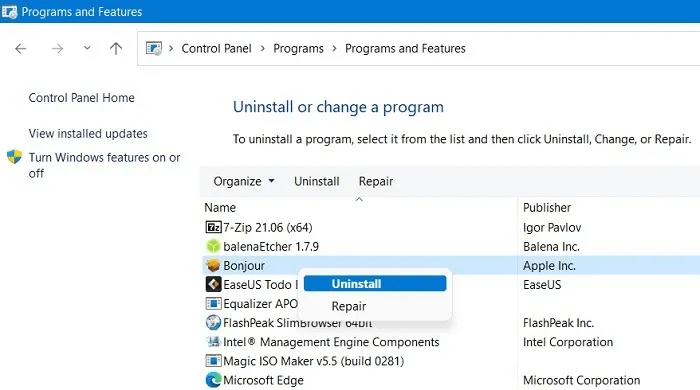Click Apple Inc. publisher cell
This screenshot has height=390, width=700.
[549, 266]
